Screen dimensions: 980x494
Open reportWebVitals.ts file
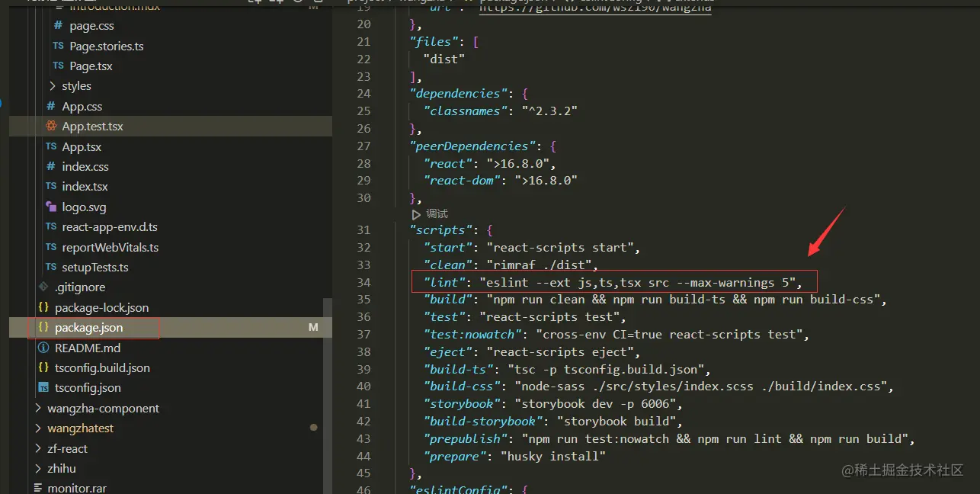tap(110, 247)
